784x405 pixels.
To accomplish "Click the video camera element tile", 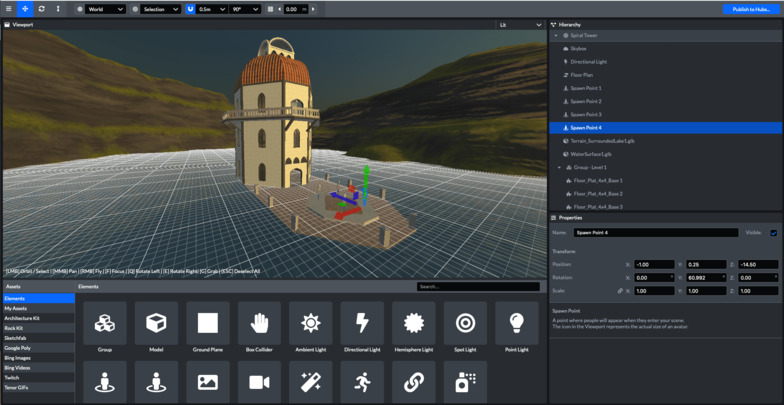I will tap(260, 382).
